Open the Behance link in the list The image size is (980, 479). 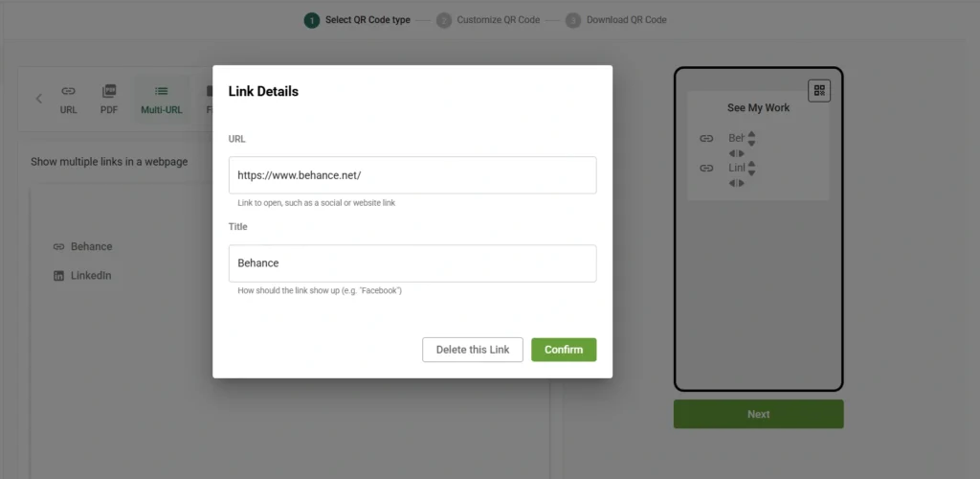tap(91, 246)
